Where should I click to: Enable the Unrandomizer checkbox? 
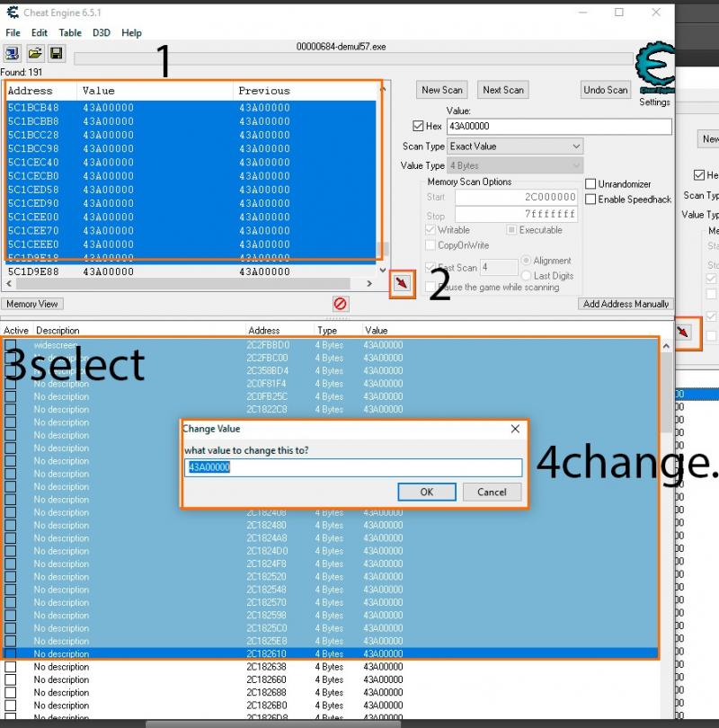pos(590,184)
